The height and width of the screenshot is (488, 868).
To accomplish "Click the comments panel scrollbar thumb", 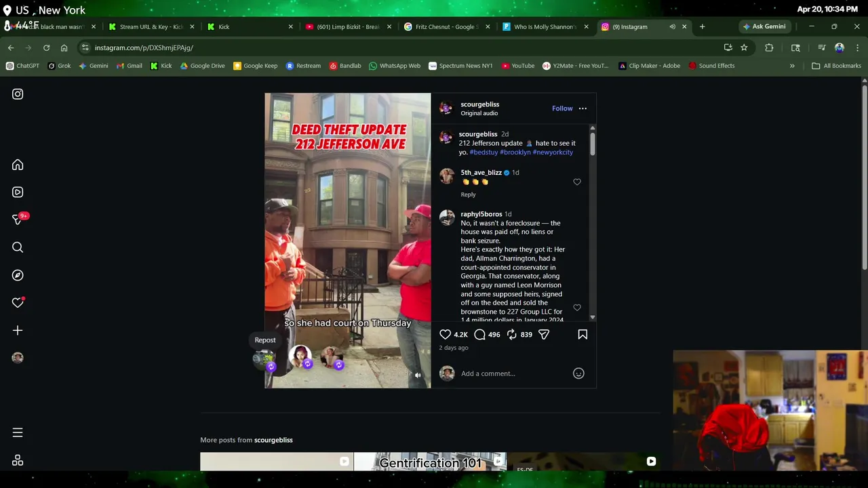I will [x=592, y=144].
